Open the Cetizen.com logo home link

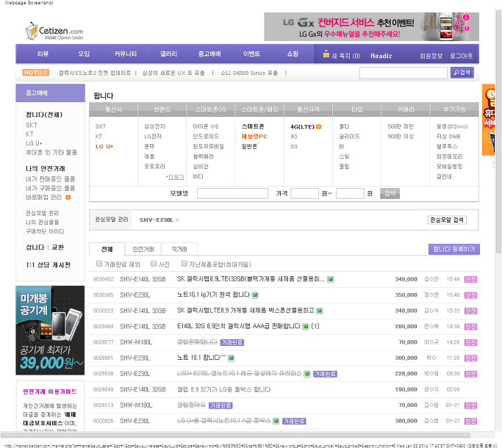pyautogui.click(x=54, y=32)
